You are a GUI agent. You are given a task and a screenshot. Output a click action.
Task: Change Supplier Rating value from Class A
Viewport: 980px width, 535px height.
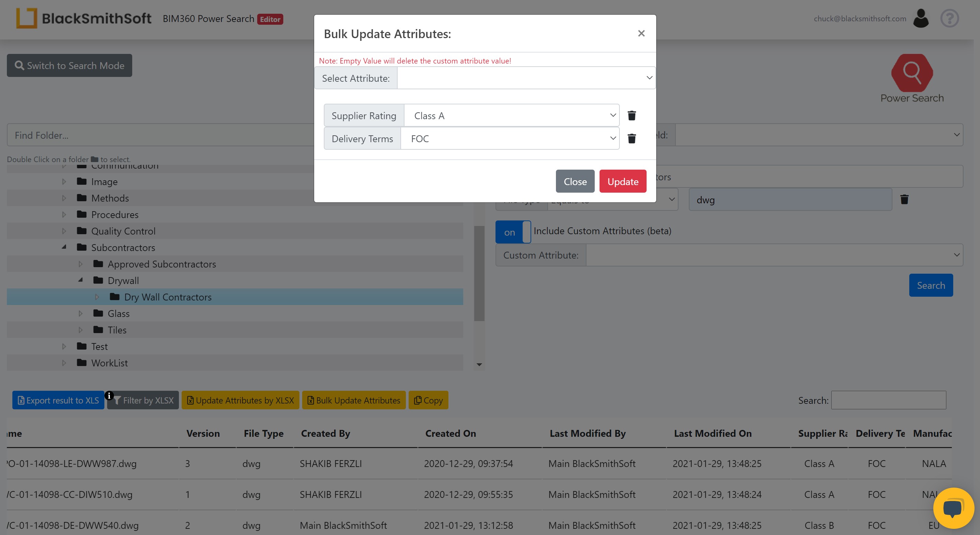511,116
